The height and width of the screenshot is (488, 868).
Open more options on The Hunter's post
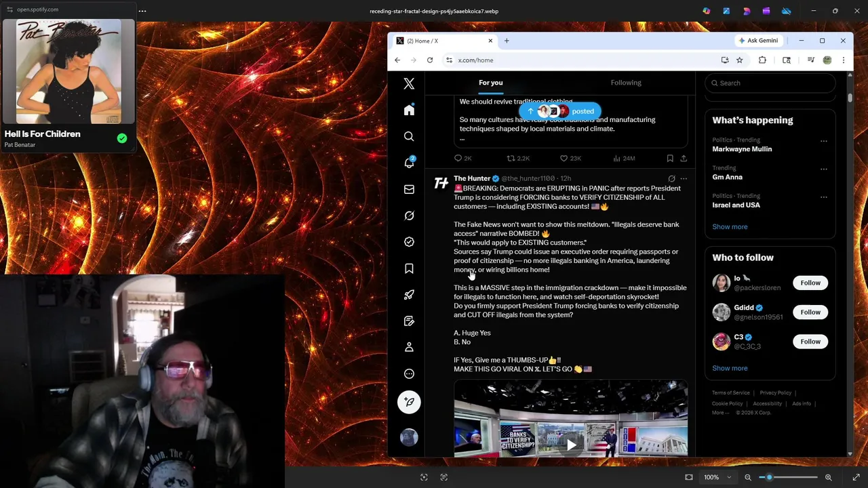[684, 179]
